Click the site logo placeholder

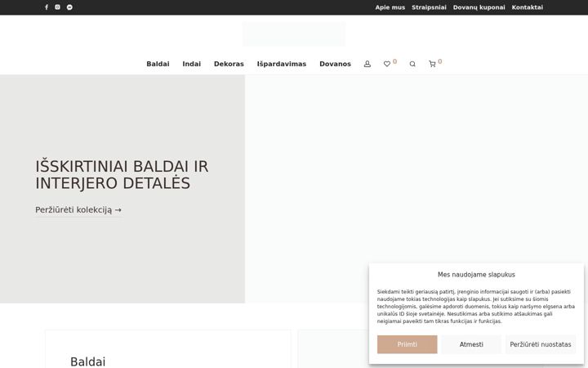tap(294, 34)
